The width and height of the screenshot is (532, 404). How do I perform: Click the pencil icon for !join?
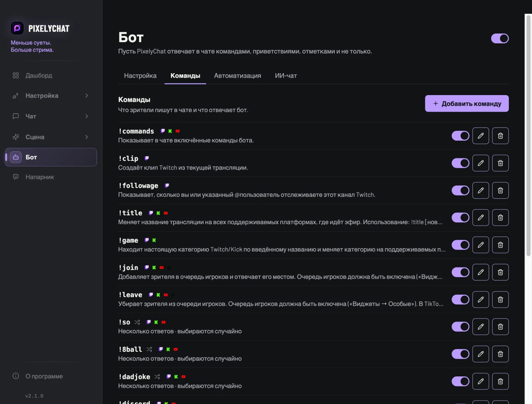point(480,272)
